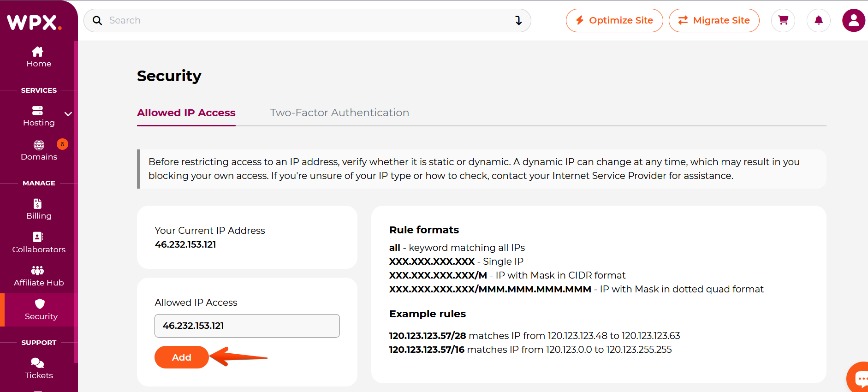This screenshot has height=392, width=868.
Task: View notifications bell
Action: click(x=819, y=20)
